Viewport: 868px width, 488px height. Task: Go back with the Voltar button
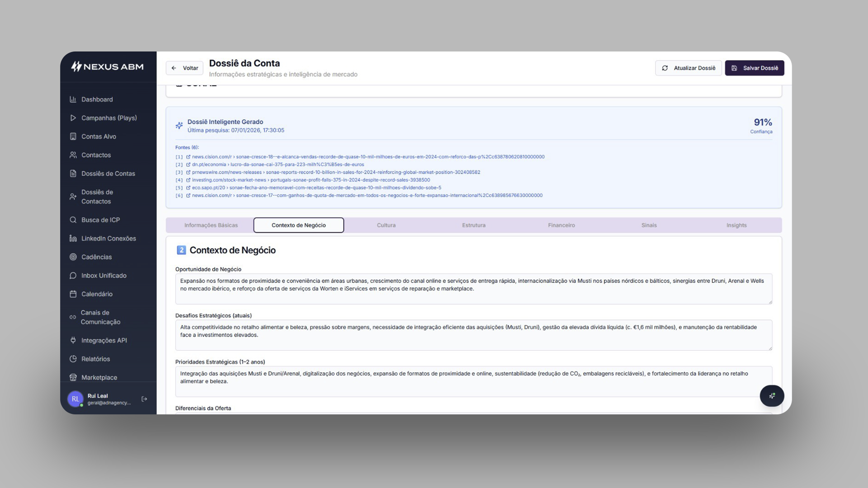[x=184, y=68]
